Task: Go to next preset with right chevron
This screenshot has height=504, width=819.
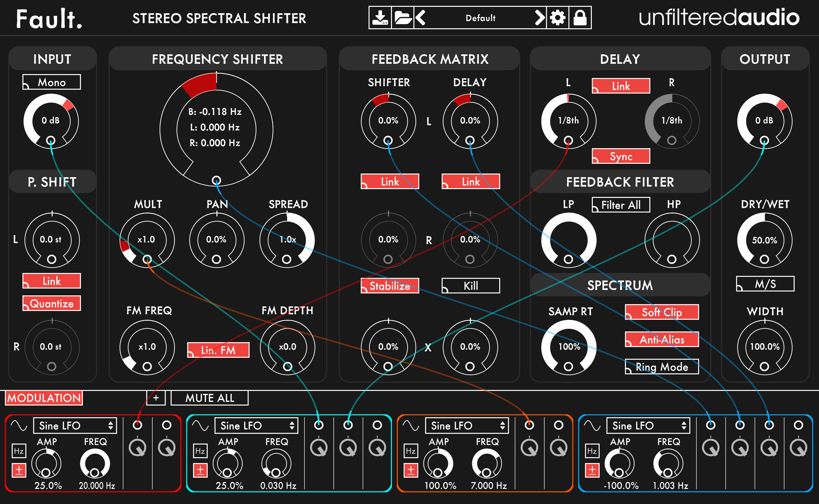Action: [x=540, y=18]
